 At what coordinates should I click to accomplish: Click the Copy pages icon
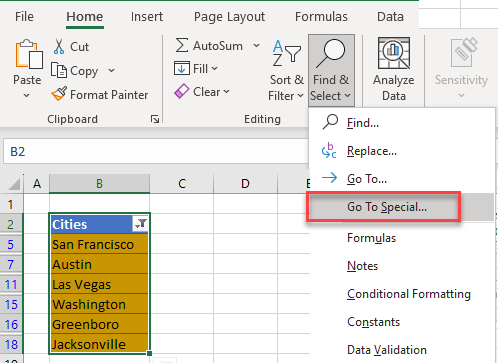(x=59, y=70)
